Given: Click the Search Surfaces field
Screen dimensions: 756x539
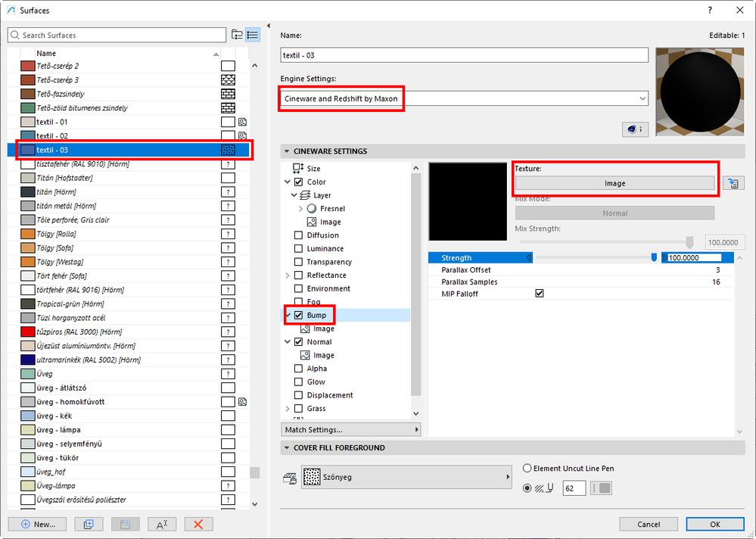Looking at the screenshot, I should coord(117,35).
